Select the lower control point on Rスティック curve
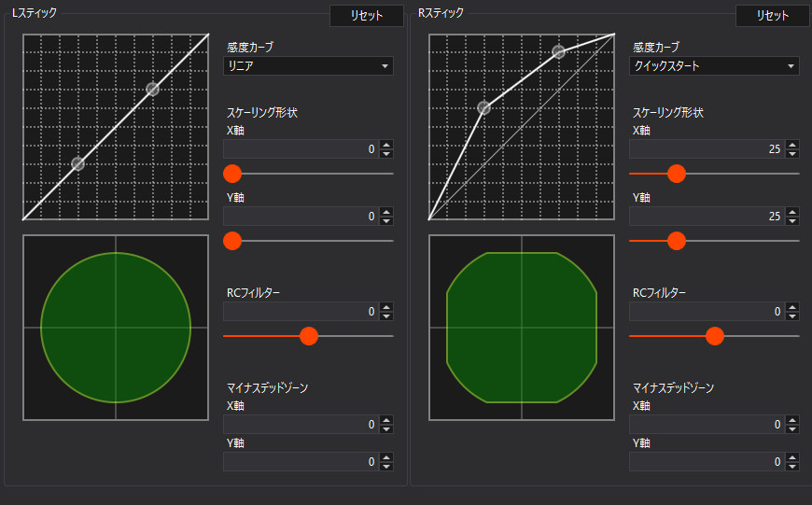This screenshot has width=812, height=505. [483, 107]
